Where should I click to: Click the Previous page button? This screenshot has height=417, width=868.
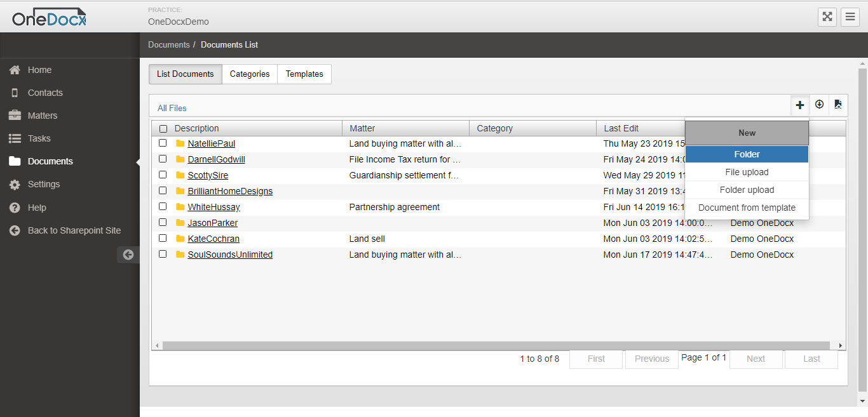click(x=652, y=359)
